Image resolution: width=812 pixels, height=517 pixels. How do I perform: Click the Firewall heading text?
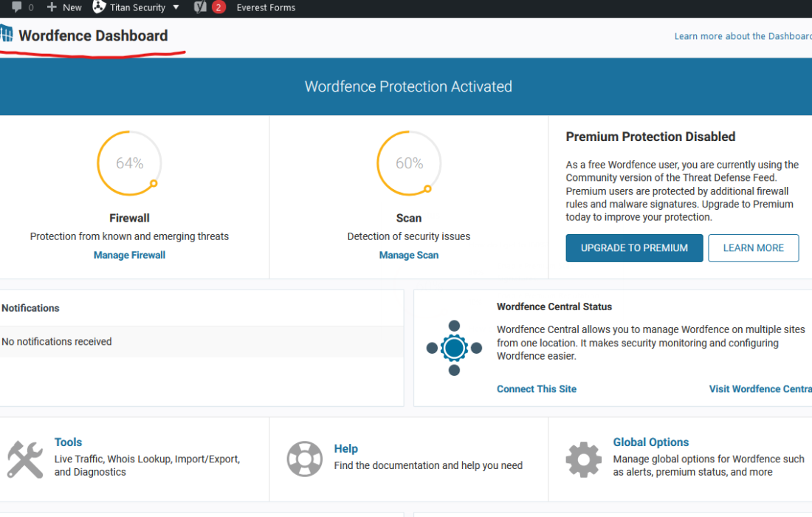[129, 218]
